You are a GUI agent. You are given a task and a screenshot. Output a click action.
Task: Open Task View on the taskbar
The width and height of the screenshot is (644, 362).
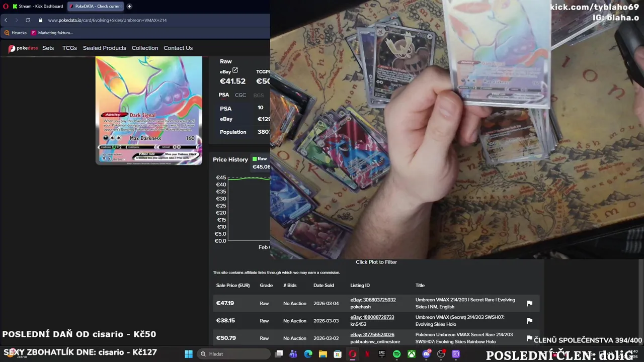point(279,354)
